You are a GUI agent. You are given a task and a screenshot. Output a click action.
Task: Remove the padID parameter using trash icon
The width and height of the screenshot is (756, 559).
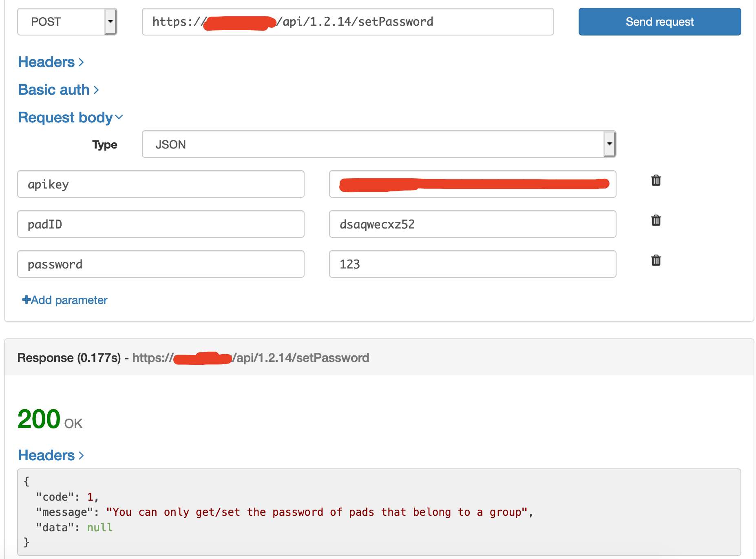[656, 220]
